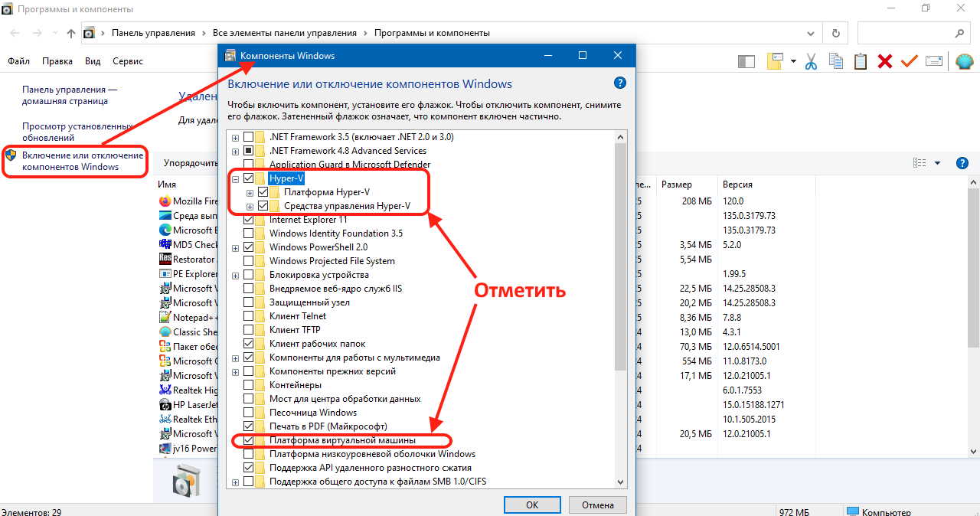980x516 pixels.
Task: Click the orange checkmark Properties icon
Action: [910, 61]
